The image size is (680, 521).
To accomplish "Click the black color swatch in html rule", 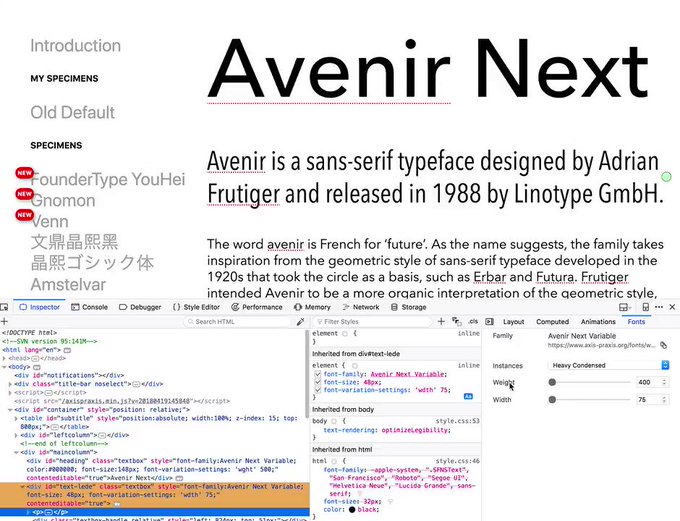I will (x=352, y=510).
